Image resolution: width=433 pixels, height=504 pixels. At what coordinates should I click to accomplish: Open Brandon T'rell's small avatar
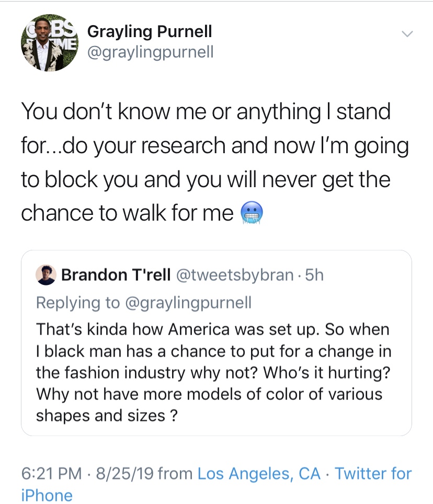[45, 275]
